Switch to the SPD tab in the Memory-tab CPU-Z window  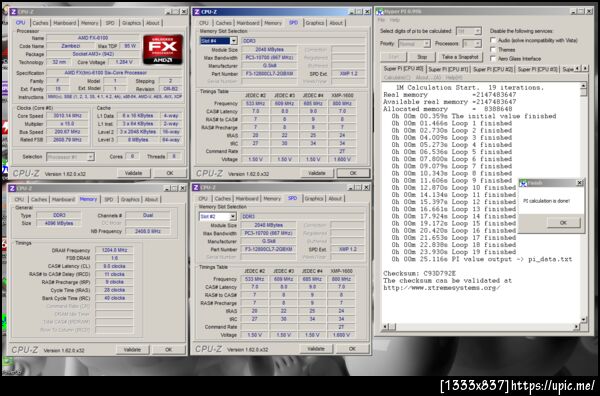(109, 200)
